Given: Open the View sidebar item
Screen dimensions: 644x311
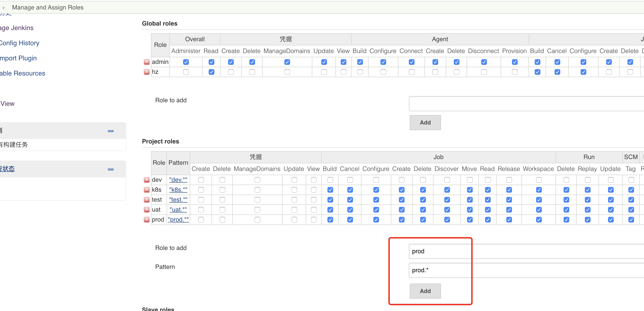Looking at the screenshot, I should [7, 103].
